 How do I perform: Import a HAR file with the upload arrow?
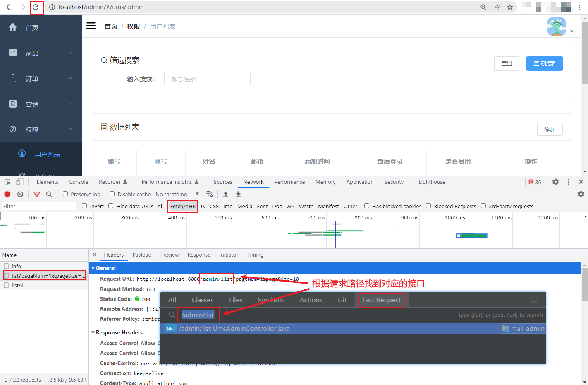point(225,194)
